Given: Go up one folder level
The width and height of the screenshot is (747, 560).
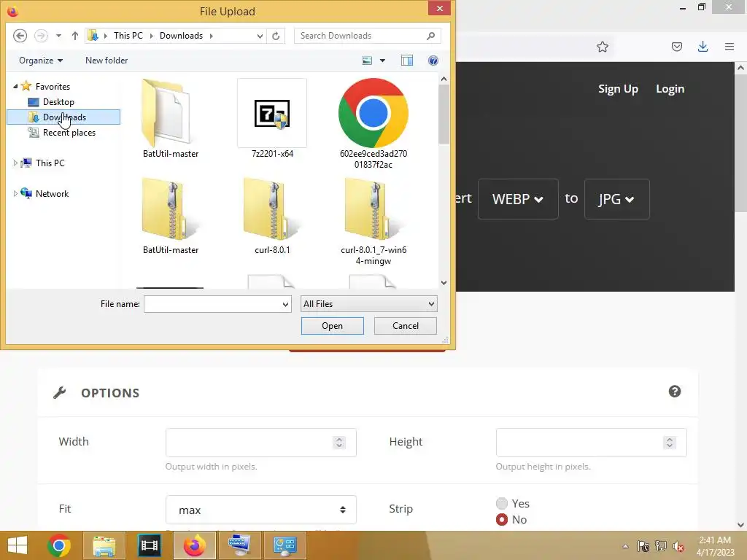Looking at the screenshot, I should point(75,36).
